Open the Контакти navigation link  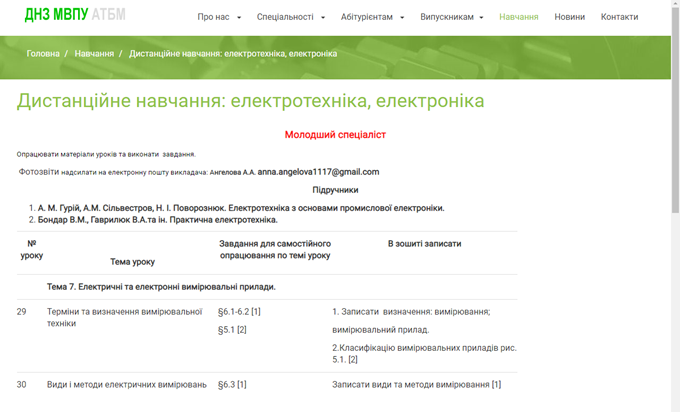[619, 17]
